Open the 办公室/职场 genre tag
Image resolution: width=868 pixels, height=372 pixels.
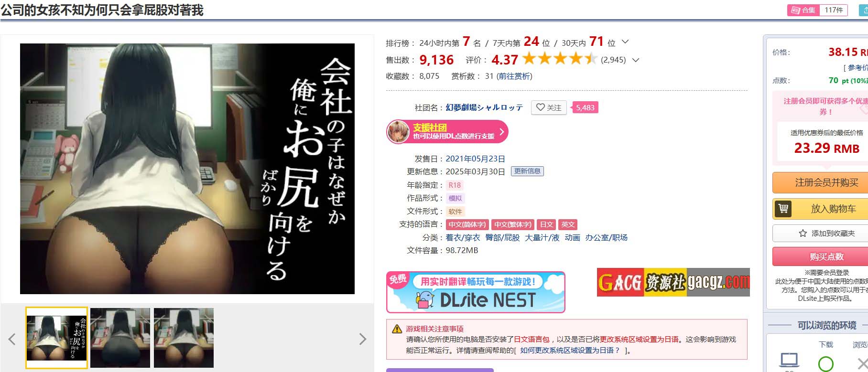coord(606,237)
